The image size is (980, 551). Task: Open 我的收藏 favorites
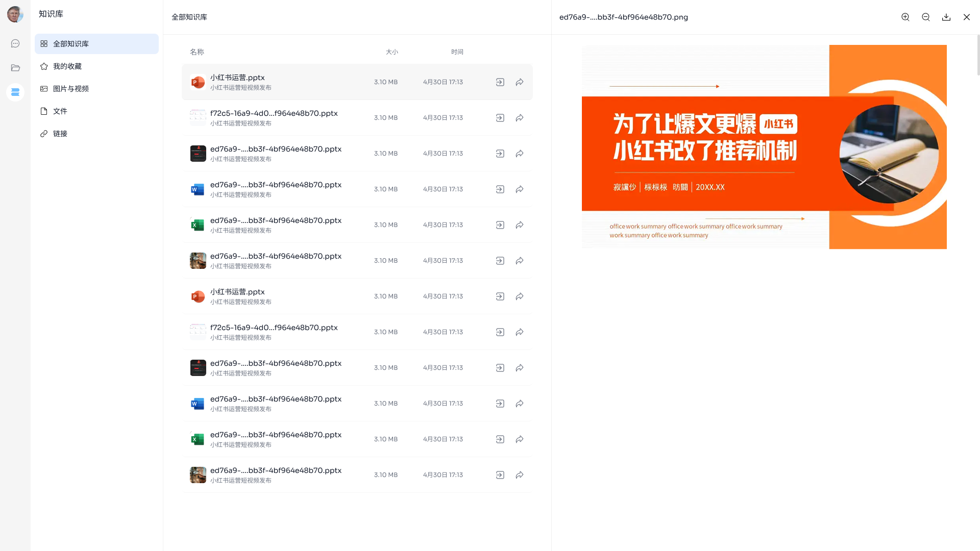tap(96, 66)
